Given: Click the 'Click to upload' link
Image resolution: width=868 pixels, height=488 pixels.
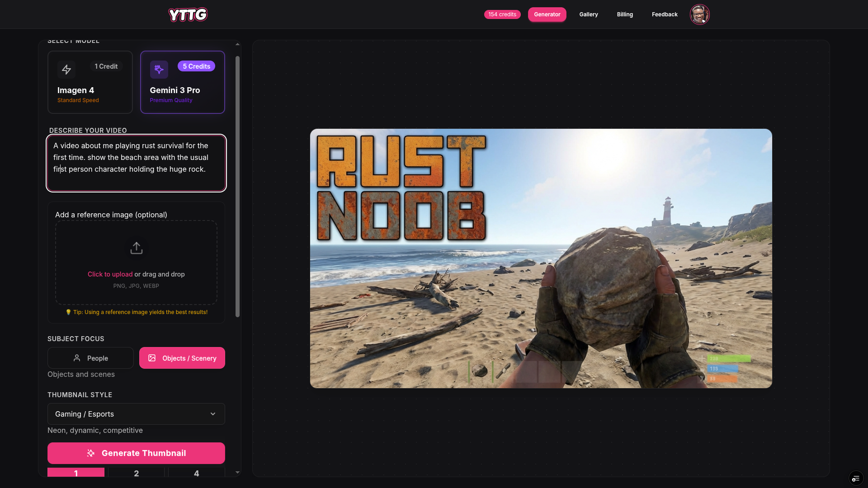Looking at the screenshot, I should click(x=110, y=274).
